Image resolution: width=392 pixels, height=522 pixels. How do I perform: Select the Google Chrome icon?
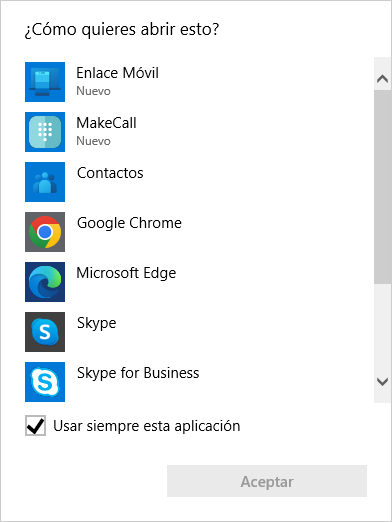[x=45, y=232]
